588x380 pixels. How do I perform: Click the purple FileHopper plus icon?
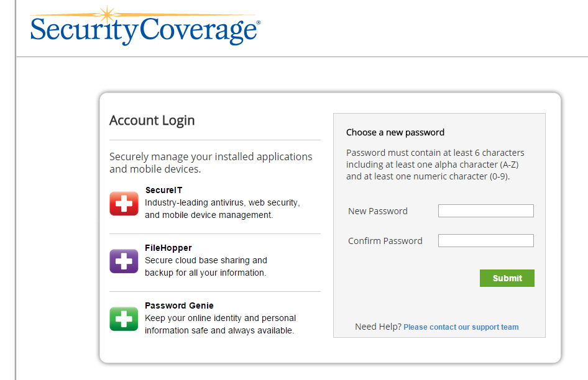[x=124, y=261]
